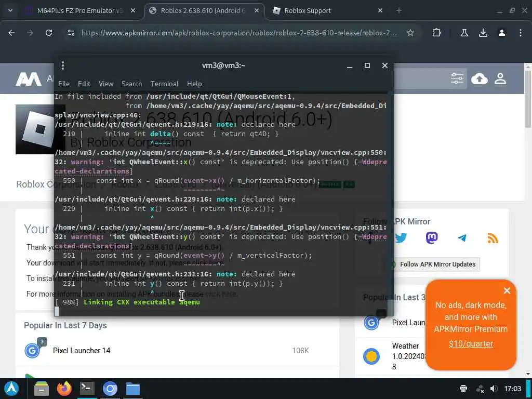Close the Roblox 2.638.610 tab

click(257, 10)
